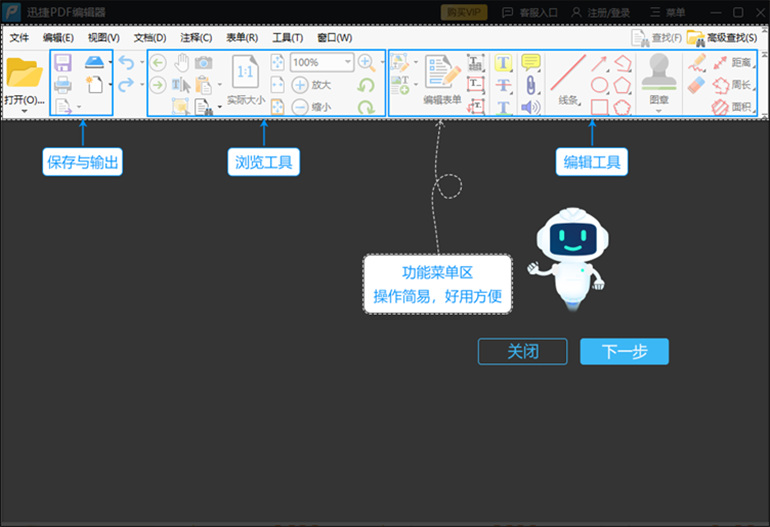Select the highlight text T tool
The height and width of the screenshot is (527, 770).
point(503,62)
